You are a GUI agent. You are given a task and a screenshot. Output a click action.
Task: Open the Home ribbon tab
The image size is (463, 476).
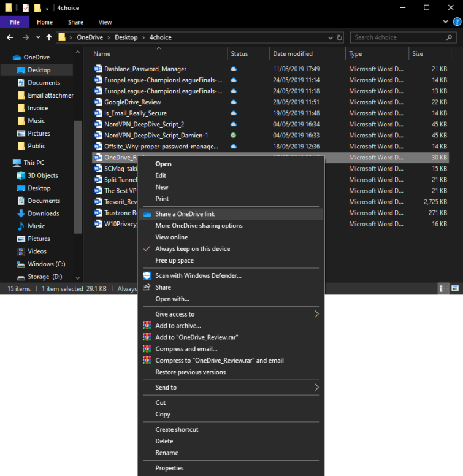[45, 22]
